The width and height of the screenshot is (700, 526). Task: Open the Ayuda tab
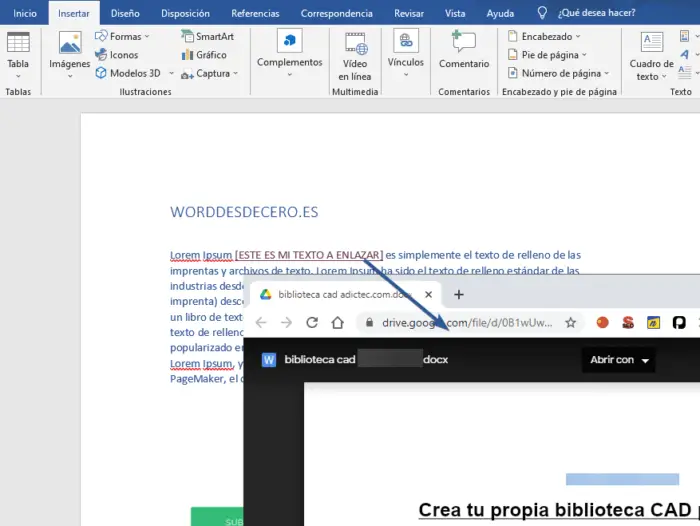point(500,13)
